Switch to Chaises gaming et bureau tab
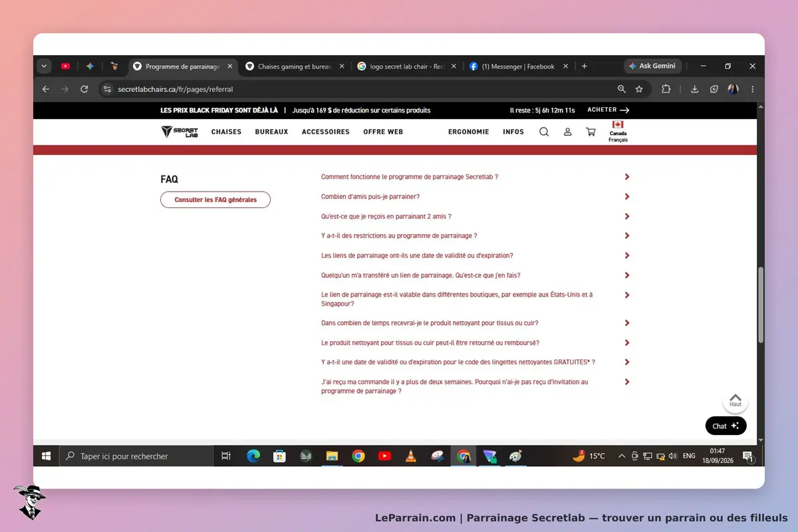The image size is (798, 532). point(295,66)
